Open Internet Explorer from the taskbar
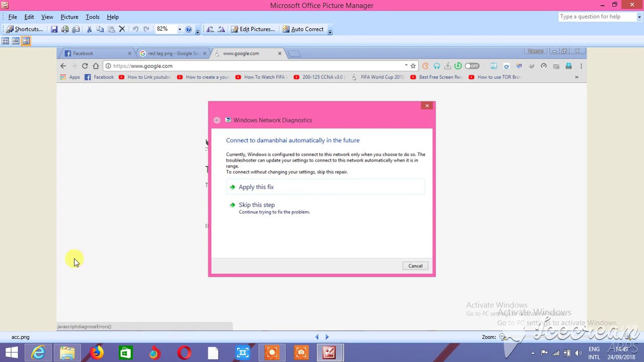644x362 pixels. [39, 352]
